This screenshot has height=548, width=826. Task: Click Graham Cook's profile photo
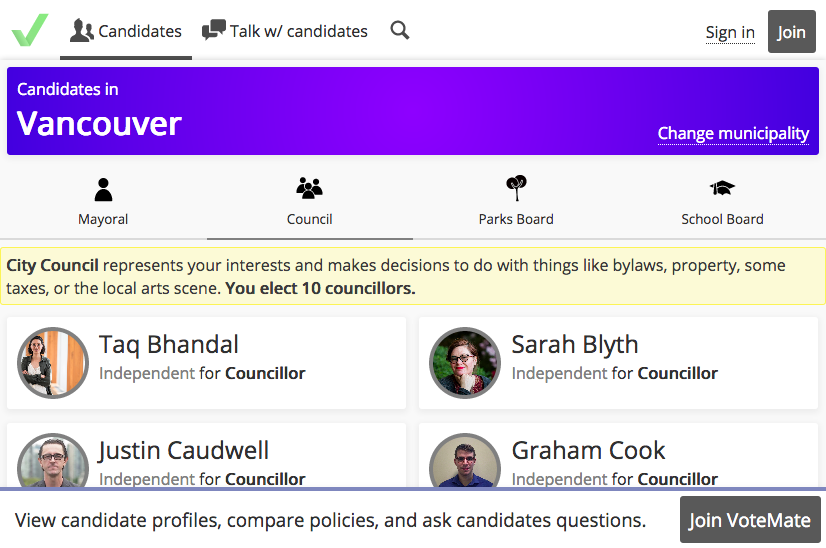click(465, 462)
